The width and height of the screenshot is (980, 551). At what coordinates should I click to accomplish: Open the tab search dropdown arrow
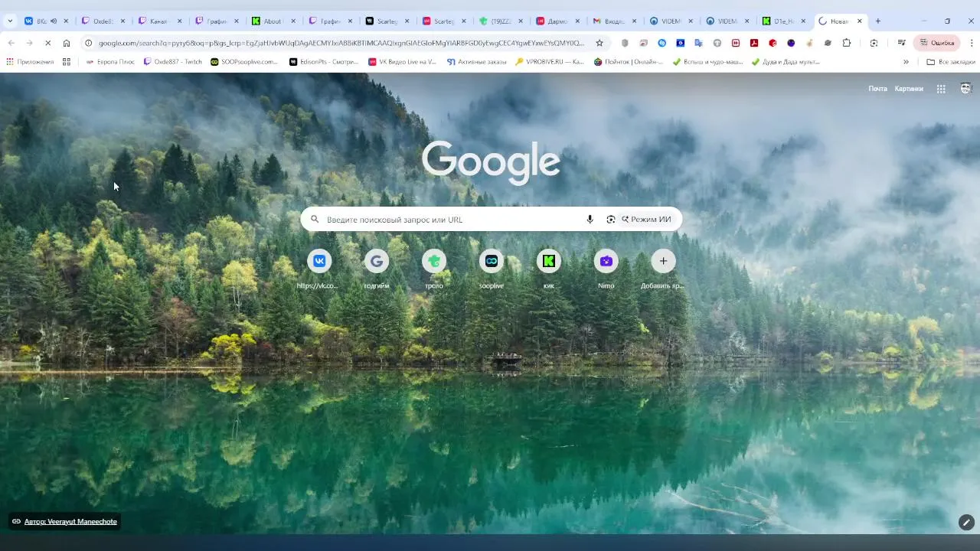(x=9, y=21)
